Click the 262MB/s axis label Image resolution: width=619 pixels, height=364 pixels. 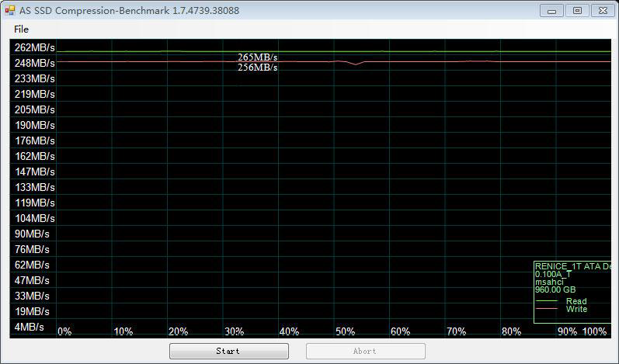[35, 47]
